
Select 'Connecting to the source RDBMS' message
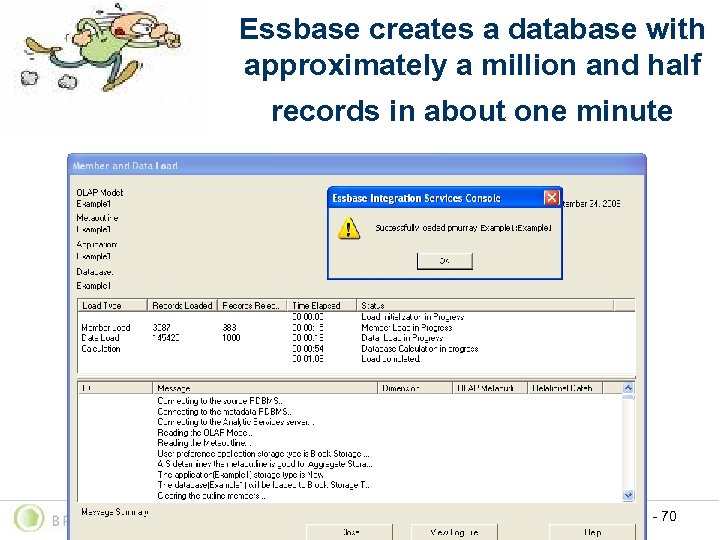coord(220,400)
